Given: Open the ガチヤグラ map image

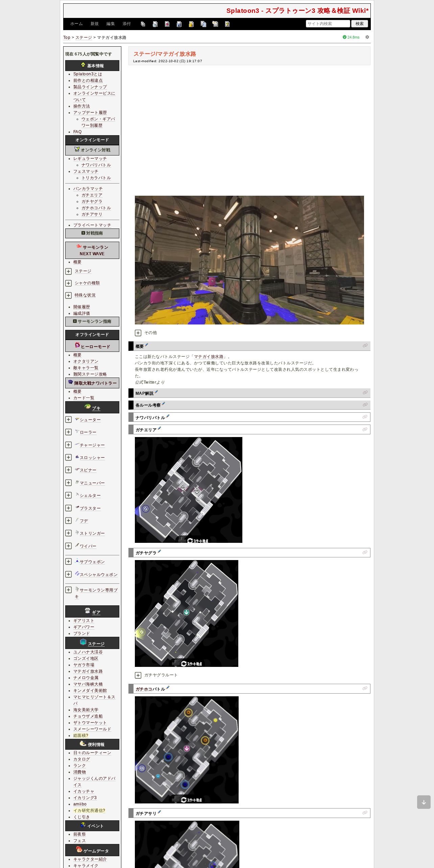Looking at the screenshot, I should 187,613.
